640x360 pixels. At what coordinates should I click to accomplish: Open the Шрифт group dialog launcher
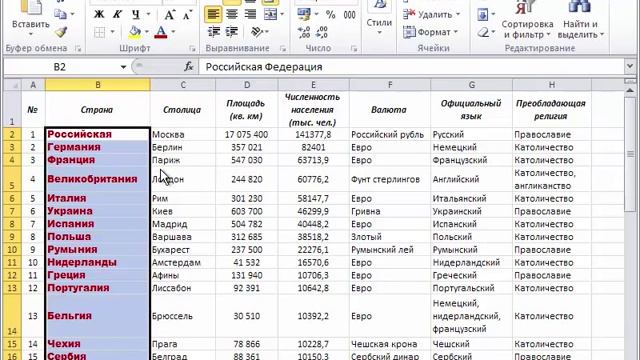[x=192, y=49]
